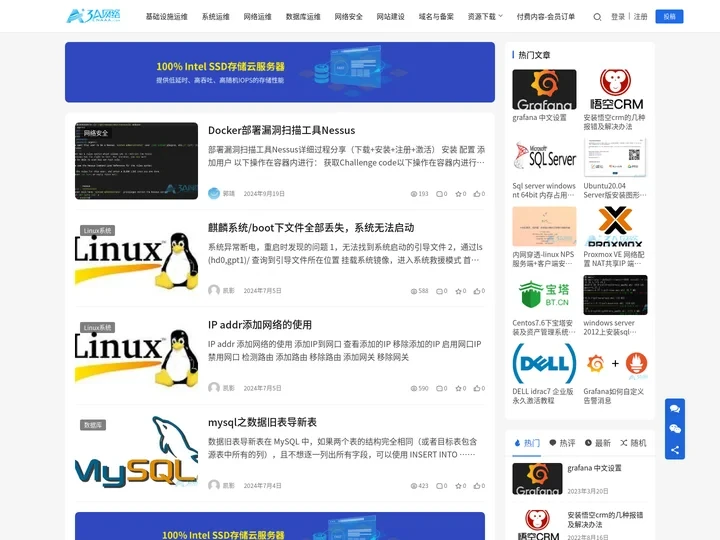Screen dimensions: 720x540
Task: Open 网络运维 menu item
Action: coord(258,17)
